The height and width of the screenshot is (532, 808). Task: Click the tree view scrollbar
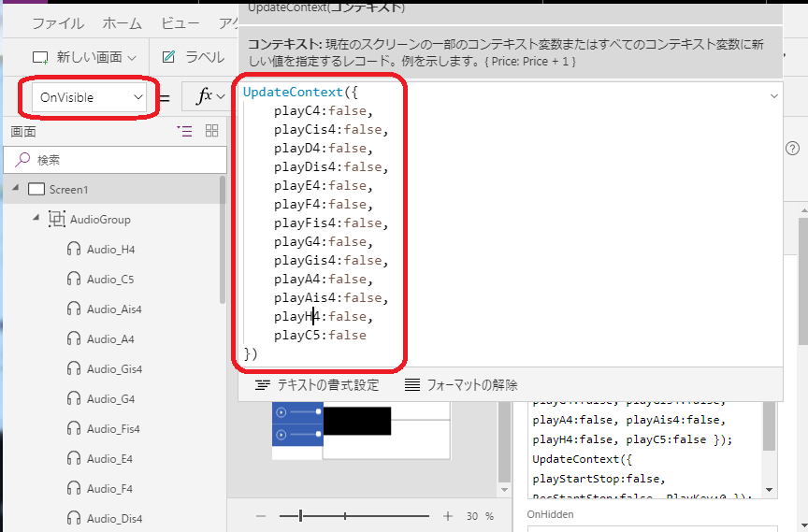[222, 240]
